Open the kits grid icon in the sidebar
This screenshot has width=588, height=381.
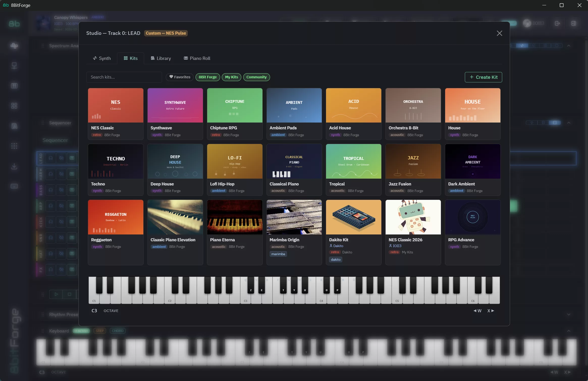(14, 106)
